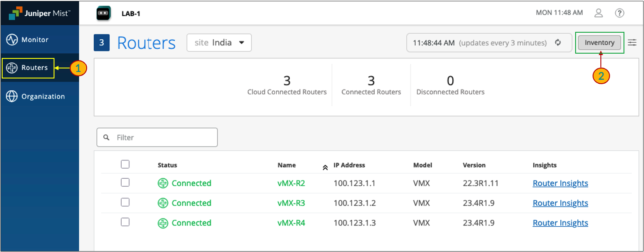Screen dimensions: 644x252
Task: Click the connected status icon for vMX-R2
Action: tap(163, 184)
